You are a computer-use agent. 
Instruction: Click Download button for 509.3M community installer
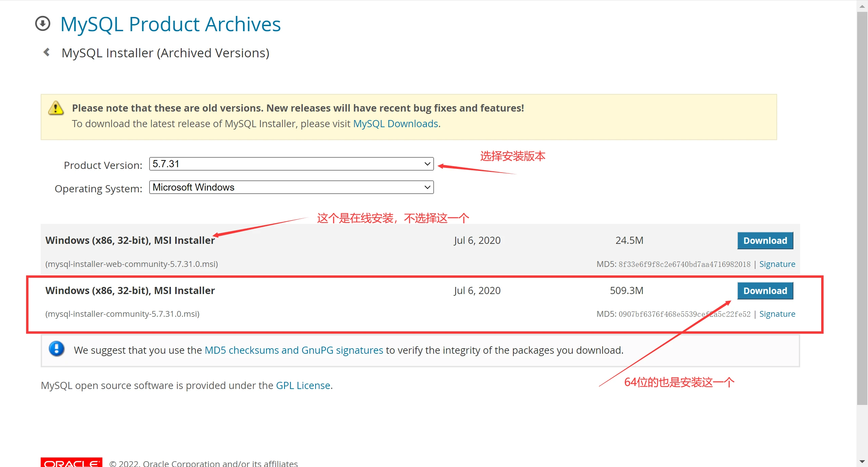pyautogui.click(x=765, y=290)
